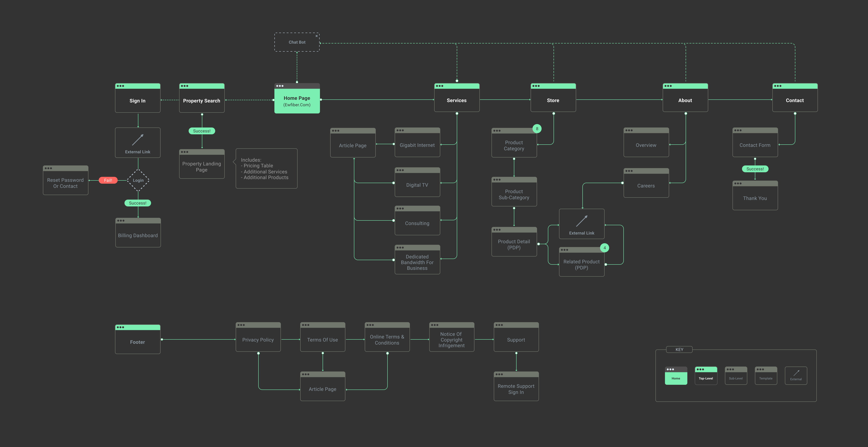The height and width of the screenshot is (447, 868).
Task: Click the Product Detail (PDP) node
Action: [x=514, y=242]
